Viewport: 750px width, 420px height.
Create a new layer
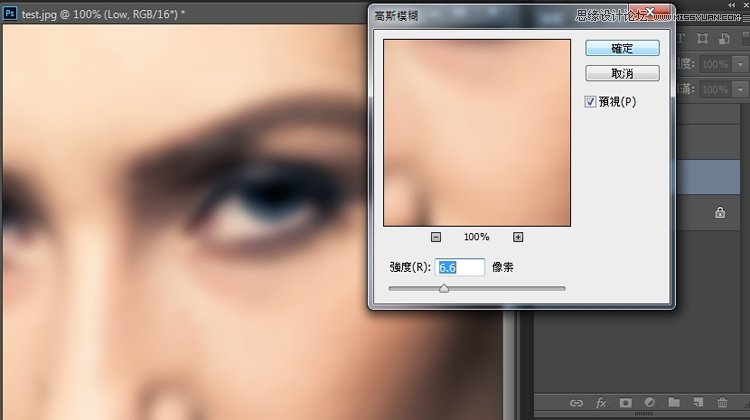point(698,402)
